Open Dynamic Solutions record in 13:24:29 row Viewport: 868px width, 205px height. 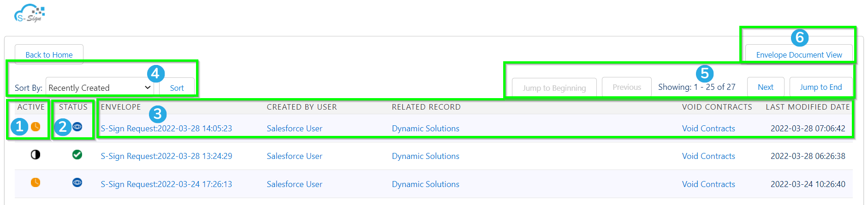point(426,156)
